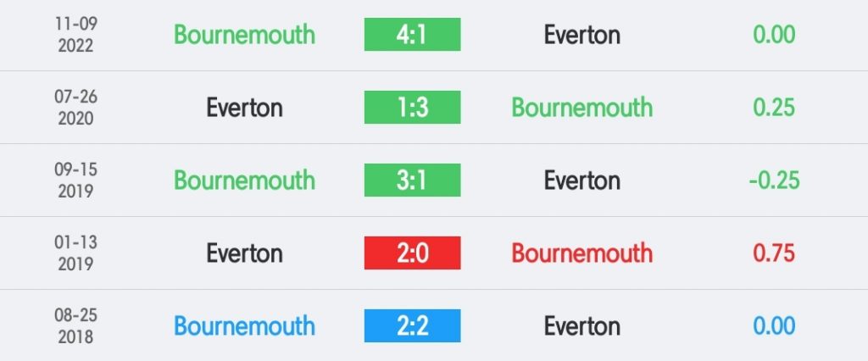Click the red 0.75 handicap value

774,253
